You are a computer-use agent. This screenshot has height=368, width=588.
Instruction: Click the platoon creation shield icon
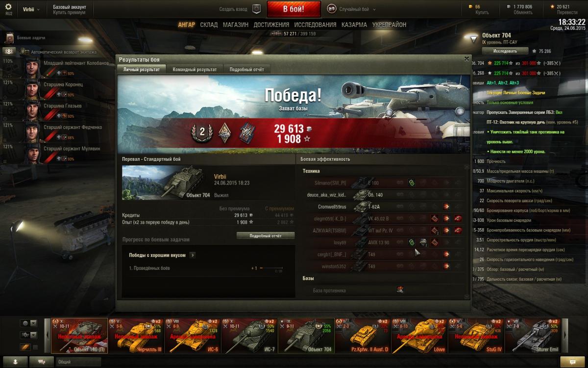(256, 9)
